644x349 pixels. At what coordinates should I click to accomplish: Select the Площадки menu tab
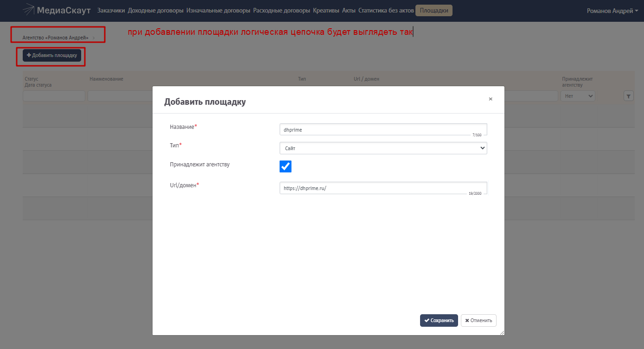pyautogui.click(x=434, y=10)
